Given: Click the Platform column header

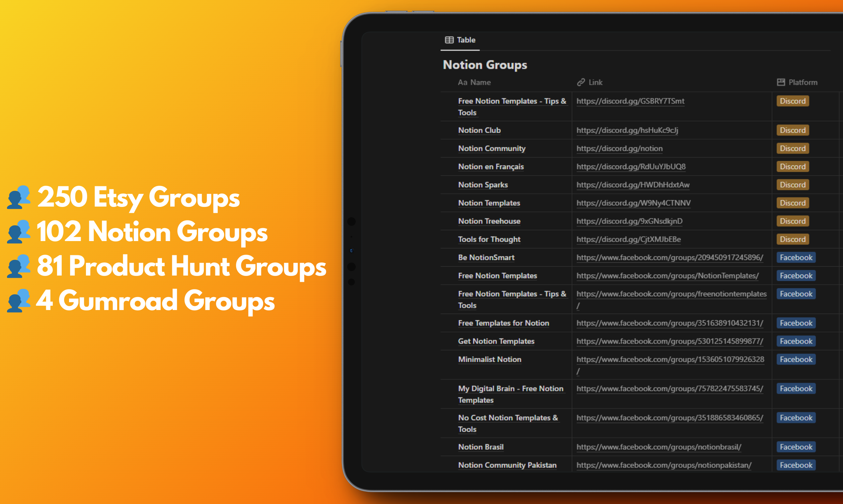Looking at the screenshot, I should pyautogui.click(x=797, y=82).
